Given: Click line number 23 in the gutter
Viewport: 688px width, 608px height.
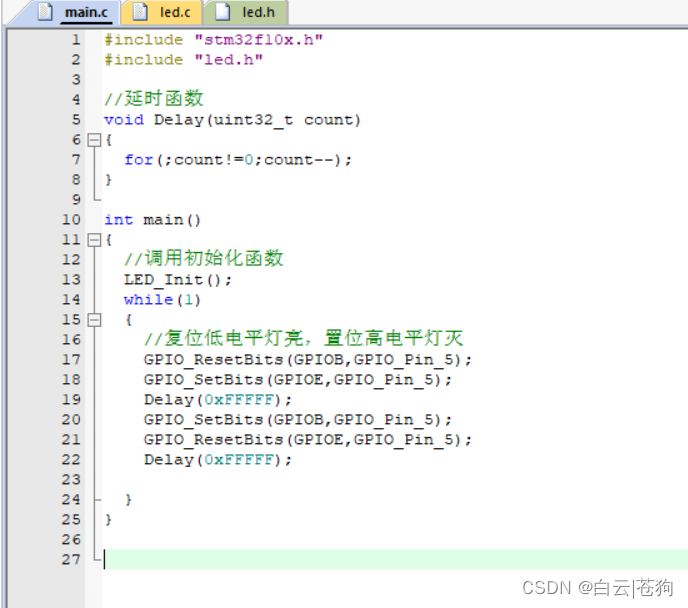Looking at the screenshot, I should point(71,479).
